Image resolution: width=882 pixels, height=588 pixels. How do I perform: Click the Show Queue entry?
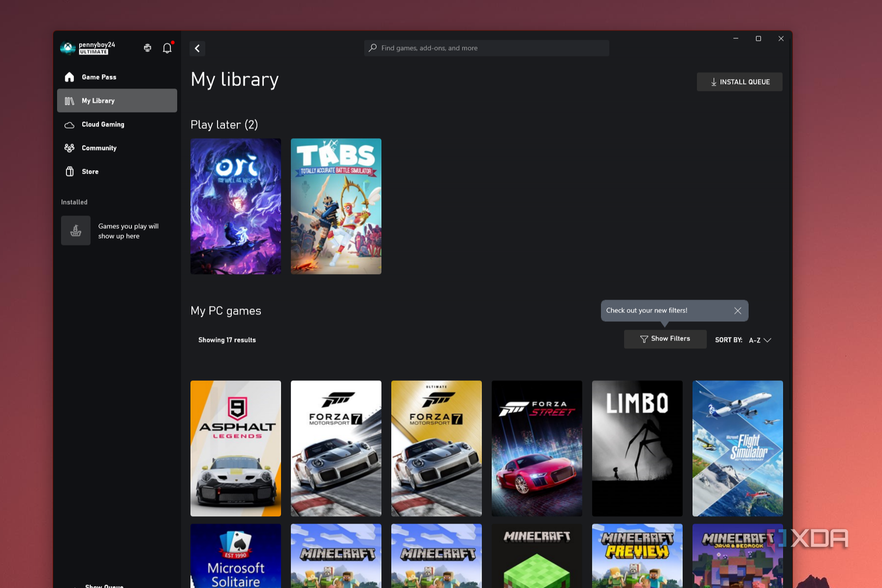point(104,585)
